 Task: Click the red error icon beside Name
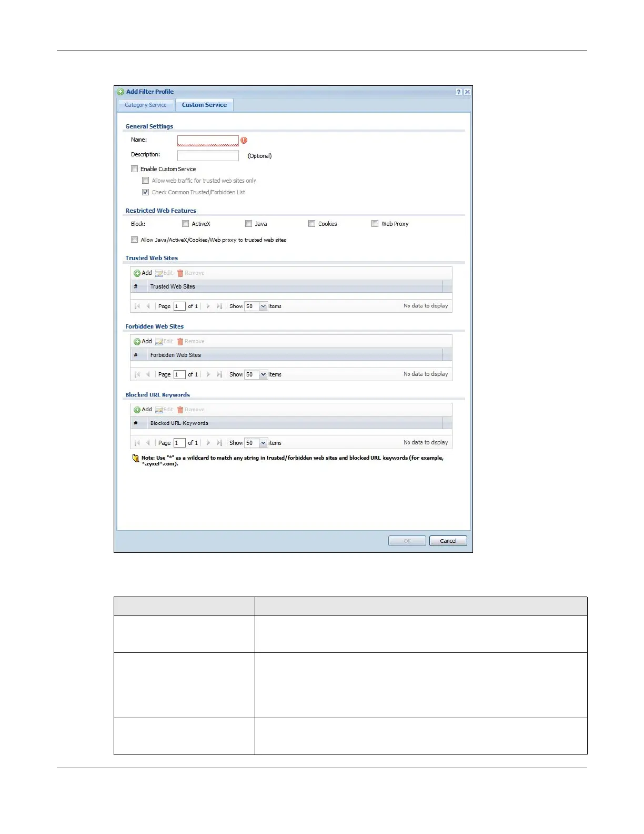tap(244, 141)
